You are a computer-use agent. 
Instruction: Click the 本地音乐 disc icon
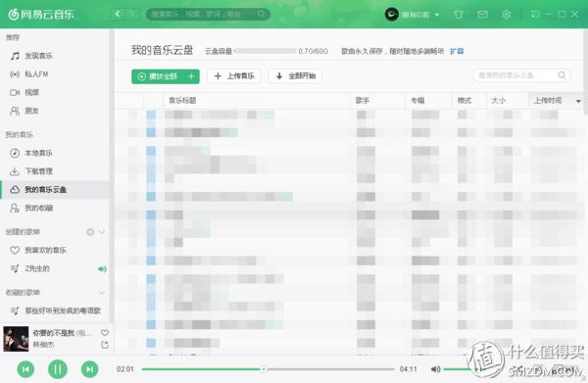click(15, 153)
